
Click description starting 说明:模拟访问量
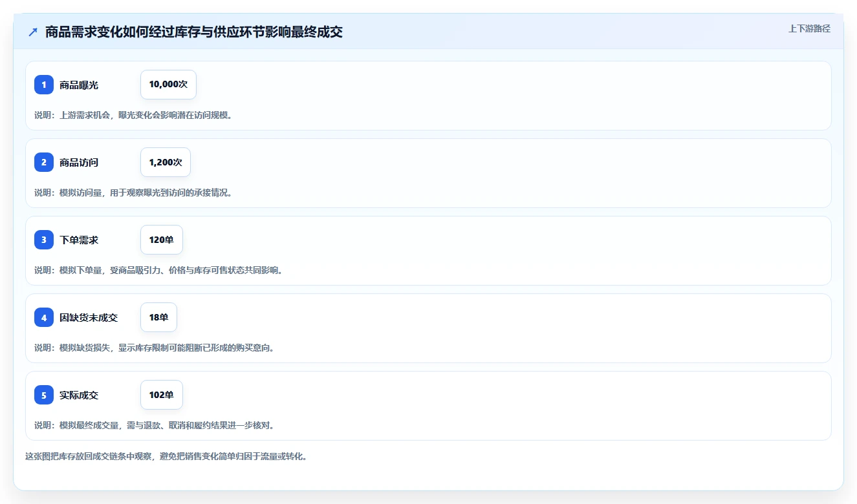coord(133,193)
